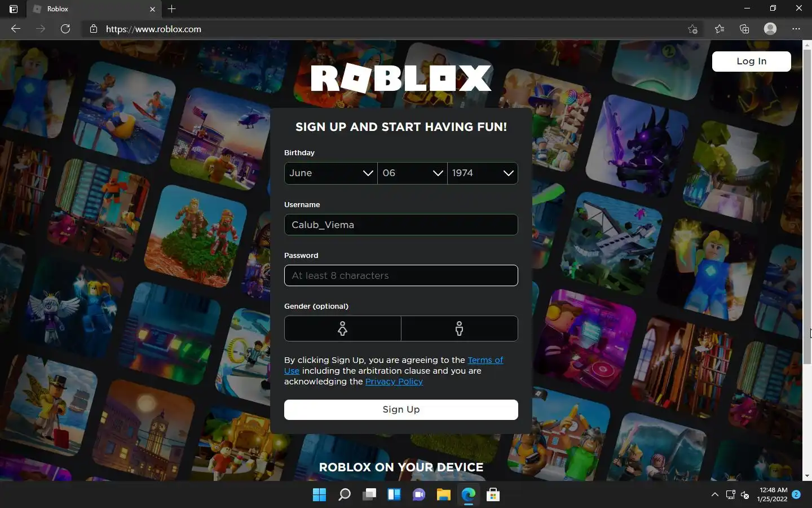Show hidden system tray icons
The width and height of the screenshot is (812, 508).
(x=715, y=495)
